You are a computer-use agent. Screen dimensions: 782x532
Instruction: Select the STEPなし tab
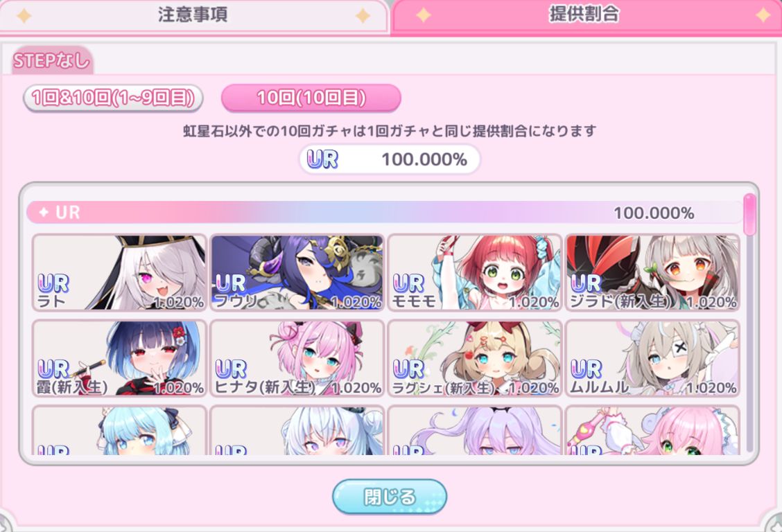[52, 61]
